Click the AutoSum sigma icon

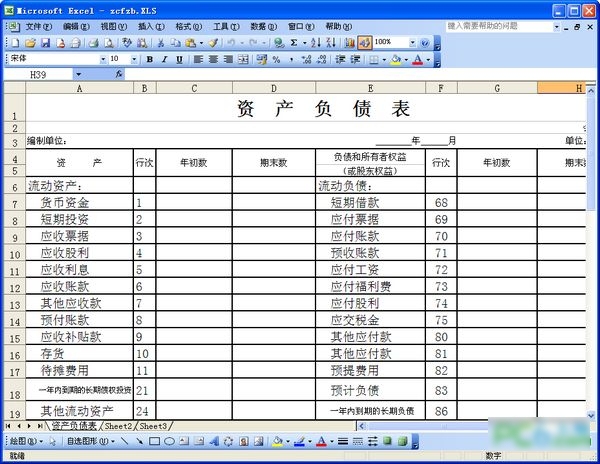[293, 43]
